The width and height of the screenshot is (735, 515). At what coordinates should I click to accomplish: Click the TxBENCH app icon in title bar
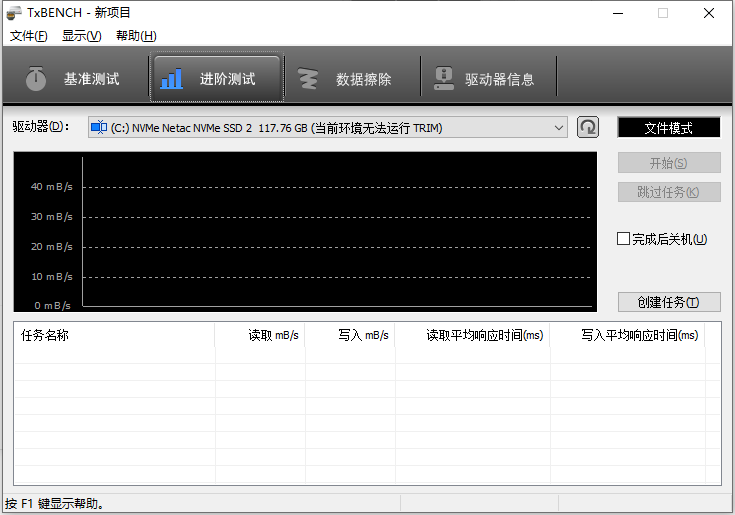click(x=14, y=13)
